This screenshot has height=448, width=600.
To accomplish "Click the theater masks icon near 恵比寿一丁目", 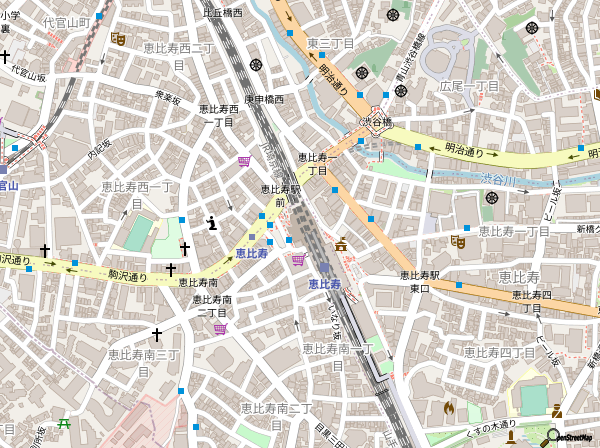I will (458, 241).
